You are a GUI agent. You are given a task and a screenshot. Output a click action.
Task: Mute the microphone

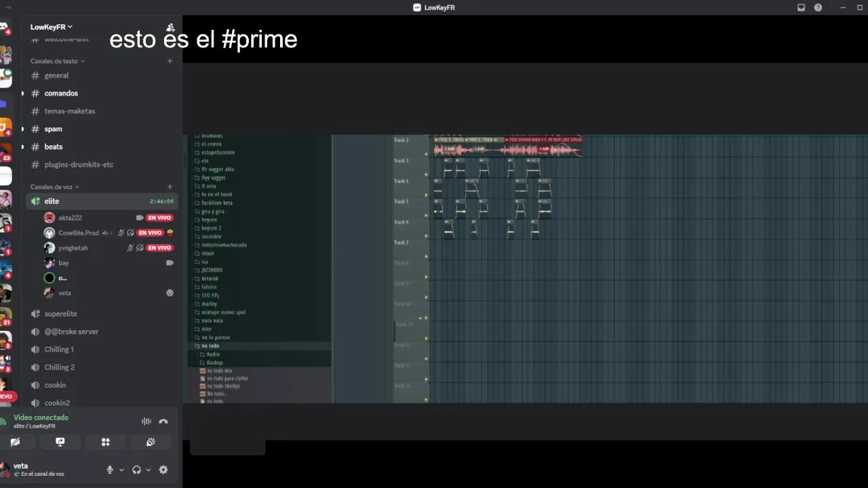(x=110, y=470)
